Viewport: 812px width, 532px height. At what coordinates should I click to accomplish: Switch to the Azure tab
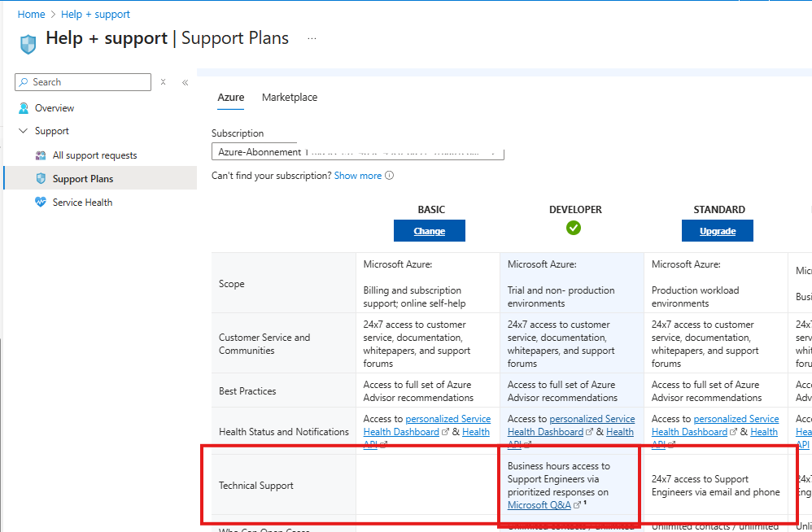pyautogui.click(x=231, y=98)
